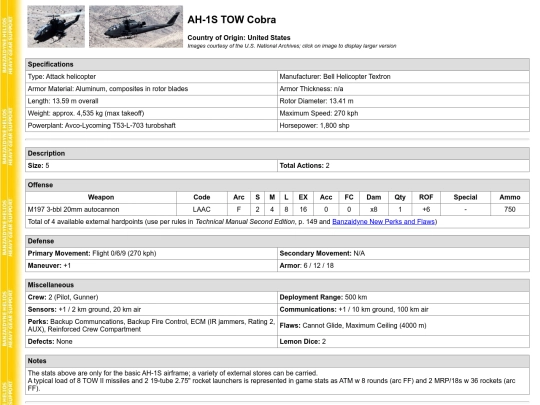
Task: Select the Armor Material: Aluminum cell
Action: 151,89
